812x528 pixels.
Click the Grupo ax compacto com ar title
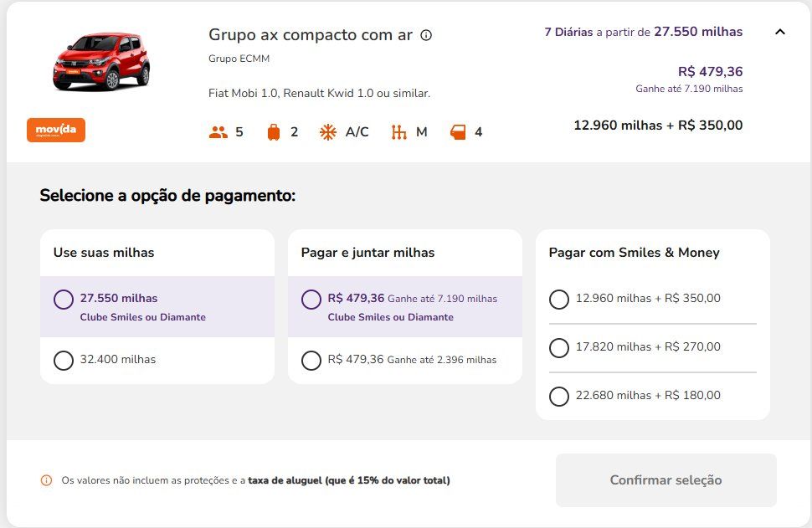pos(311,34)
